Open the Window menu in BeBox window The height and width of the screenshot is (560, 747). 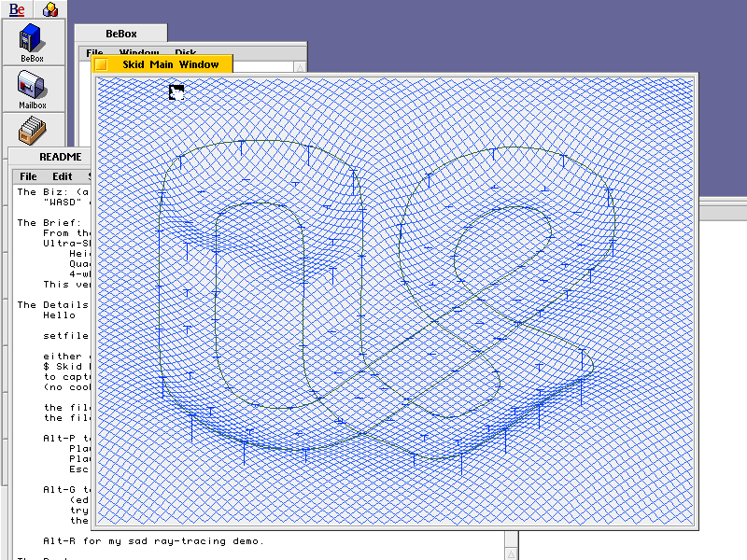(139, 52)
